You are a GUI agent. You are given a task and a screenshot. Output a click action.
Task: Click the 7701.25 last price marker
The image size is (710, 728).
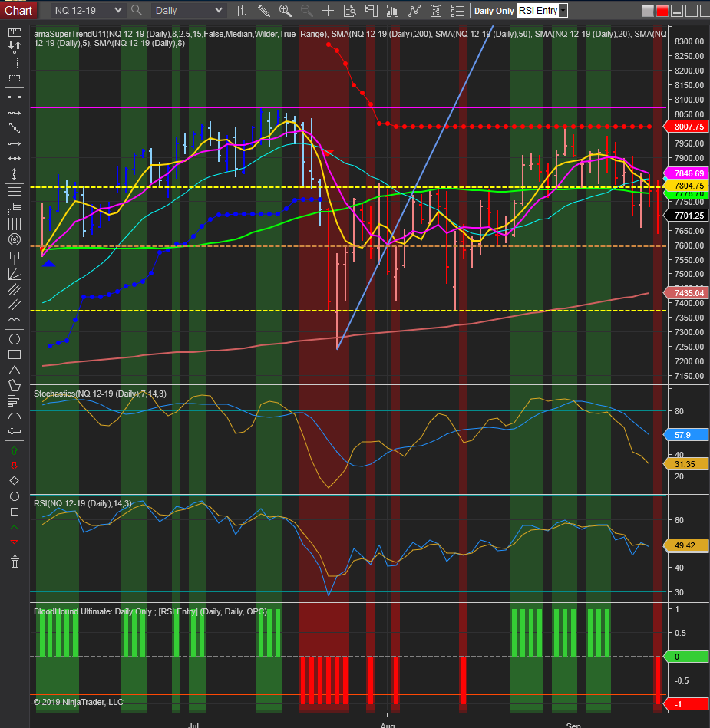pos(688,216)
